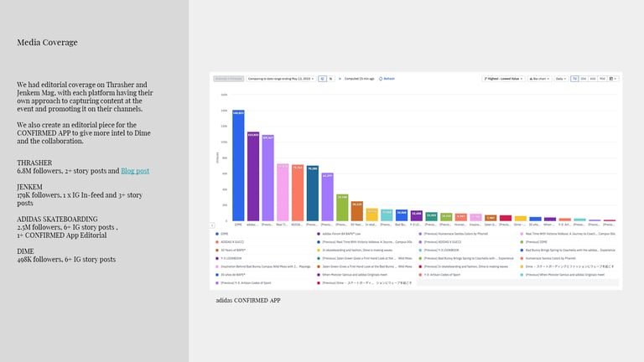644x362 pixels.
Task: Toggle DIME legend entry
Action: tap(221, 234)
